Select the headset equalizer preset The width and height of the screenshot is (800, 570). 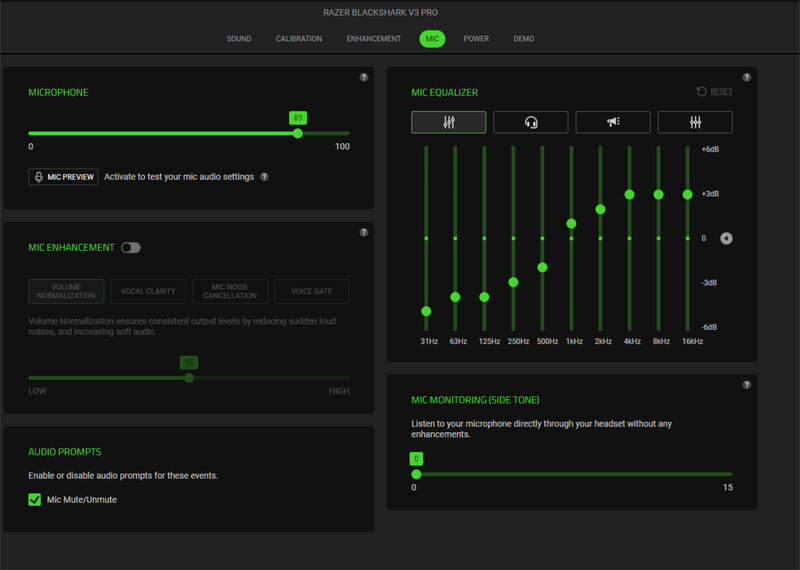pos(531,122)
